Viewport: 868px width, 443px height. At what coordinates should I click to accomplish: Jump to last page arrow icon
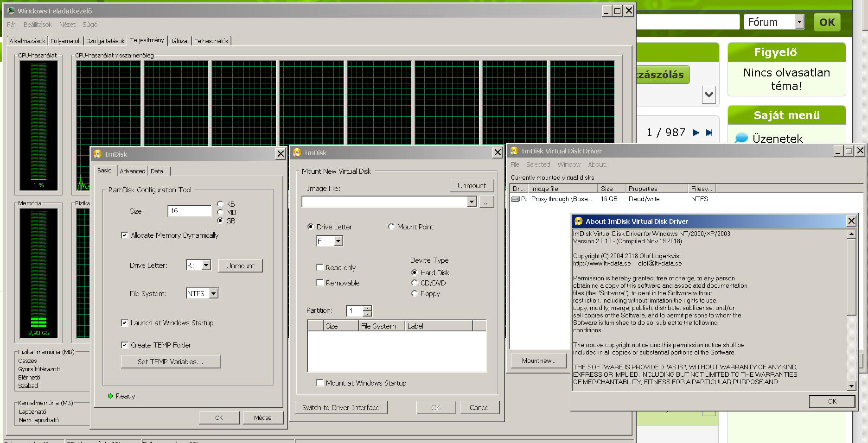pyautogui.click(x=709, y=133)
